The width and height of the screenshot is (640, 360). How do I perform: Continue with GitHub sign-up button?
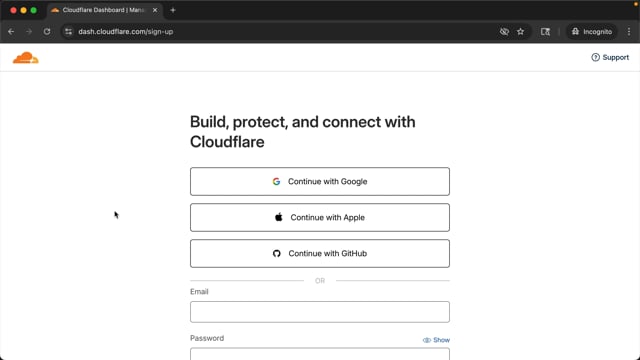click(320, 253)
